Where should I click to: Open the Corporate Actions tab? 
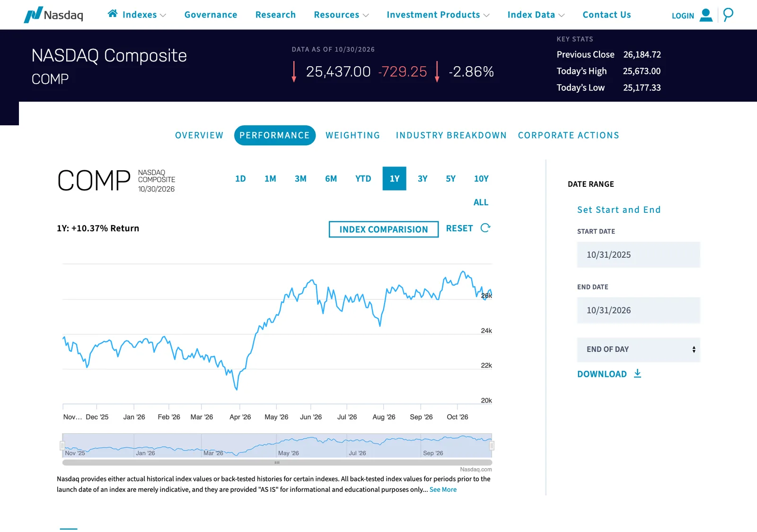[x=568, y=135]
